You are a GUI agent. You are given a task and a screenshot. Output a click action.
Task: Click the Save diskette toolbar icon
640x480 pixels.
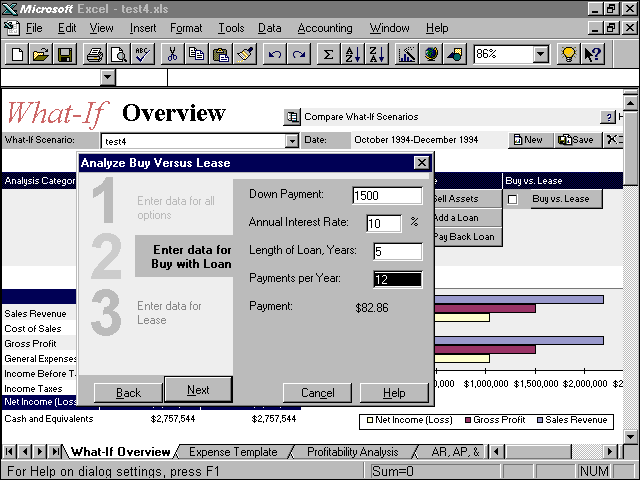coord(63,54)
